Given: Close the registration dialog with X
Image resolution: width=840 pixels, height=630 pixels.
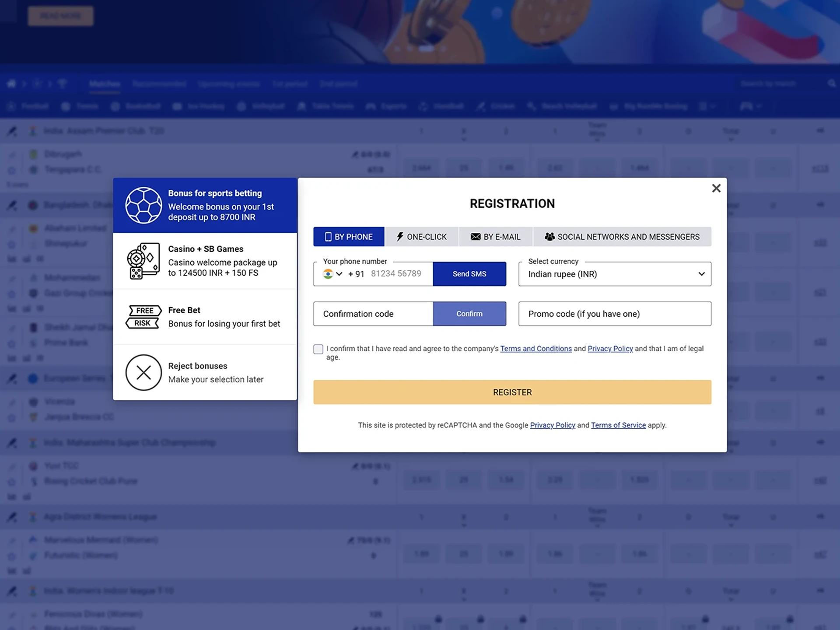Looking at the screenshot, I should 716,188.
